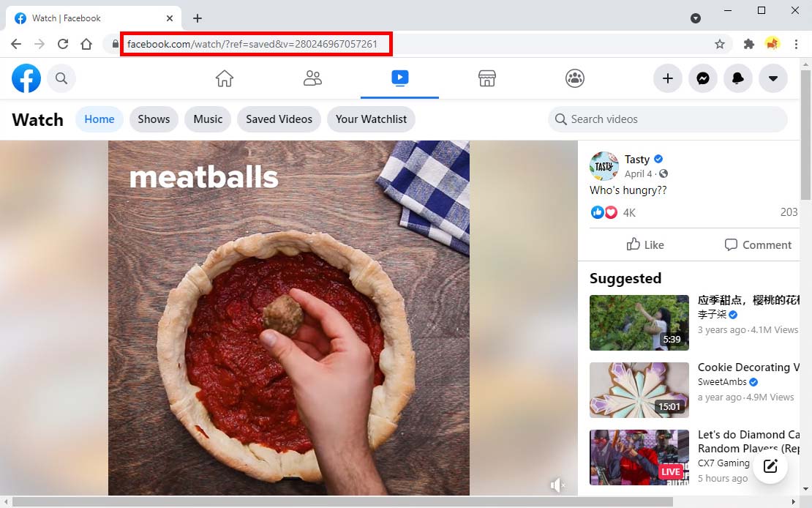Open Your Watchlist tab
Image resolution: width=812 pixels, height=508 pixels.
pos(371,119)
